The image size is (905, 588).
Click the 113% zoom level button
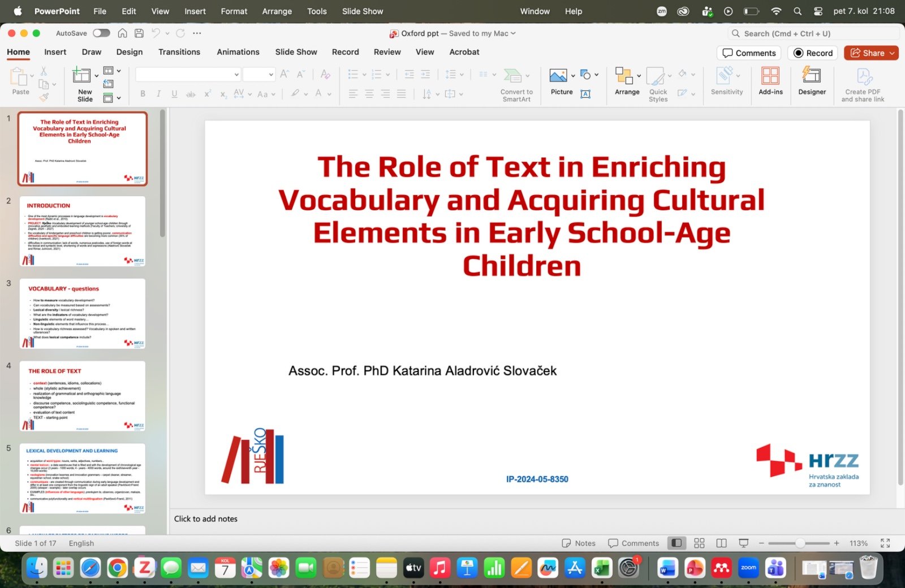coord(858,543)
